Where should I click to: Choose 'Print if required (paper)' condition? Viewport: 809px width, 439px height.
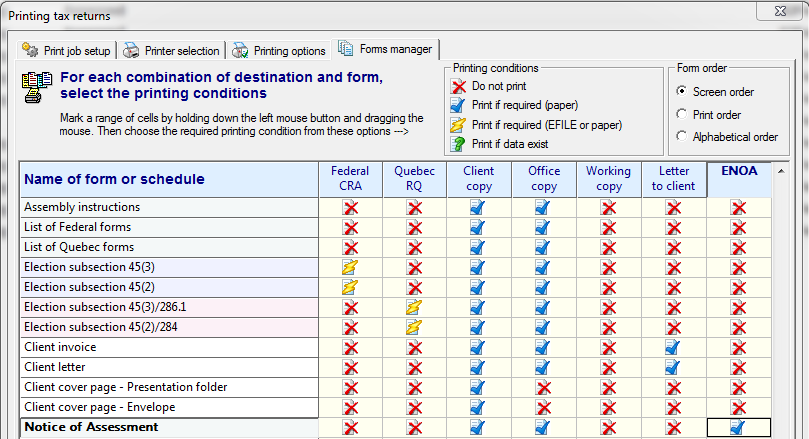pos(459,106)
